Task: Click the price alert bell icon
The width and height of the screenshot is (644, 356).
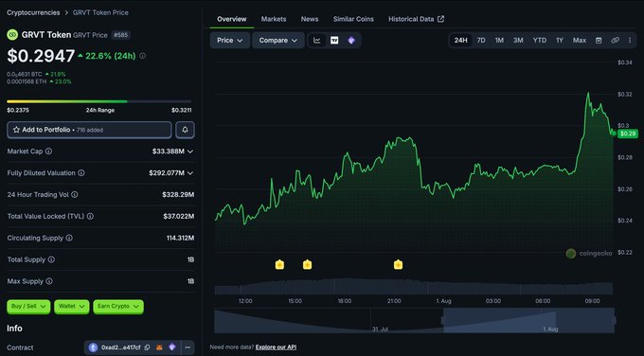Action: (x=186, y=130)
